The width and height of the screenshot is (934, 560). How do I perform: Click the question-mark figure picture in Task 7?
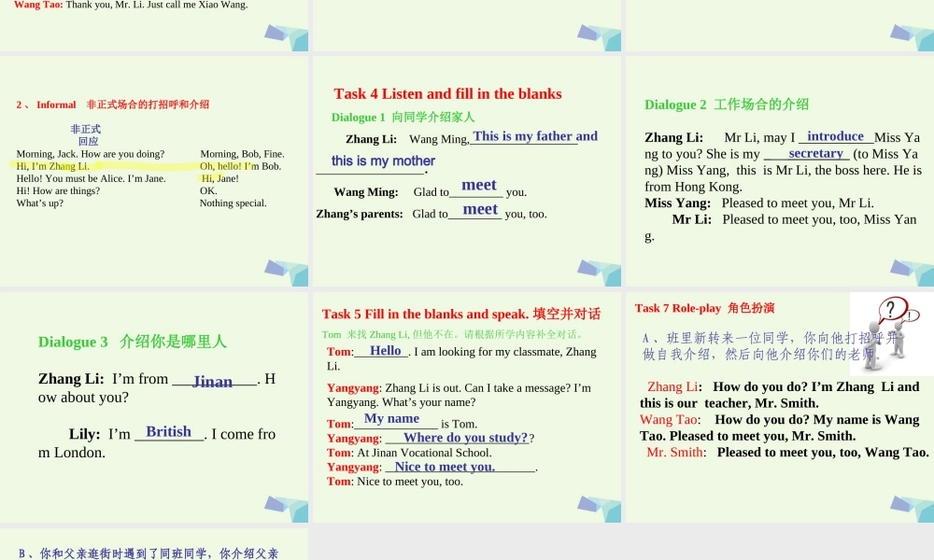[x=891, y=333]
